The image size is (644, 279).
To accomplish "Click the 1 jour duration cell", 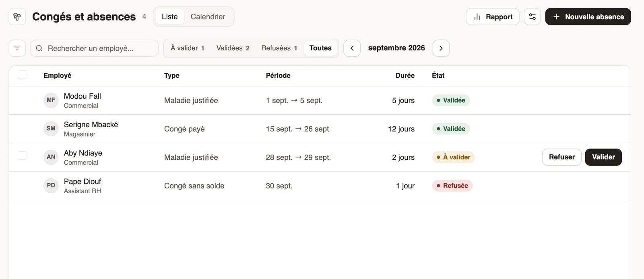I will point(405,186).
